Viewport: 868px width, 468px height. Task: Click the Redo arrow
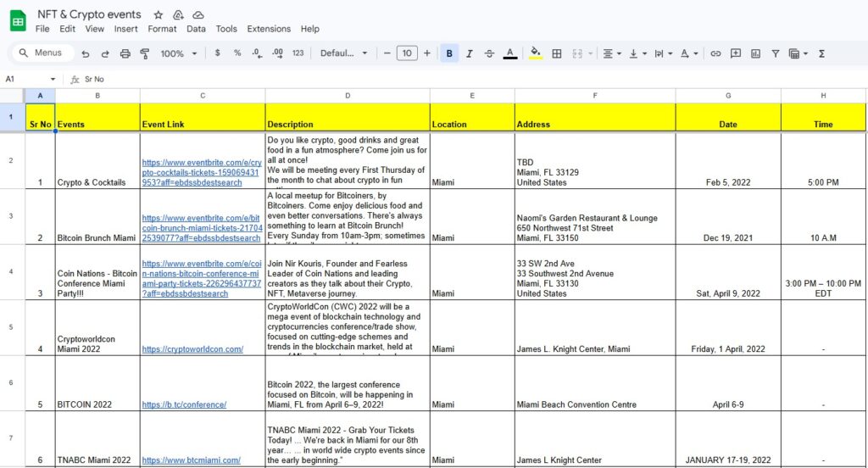[105, 53]
